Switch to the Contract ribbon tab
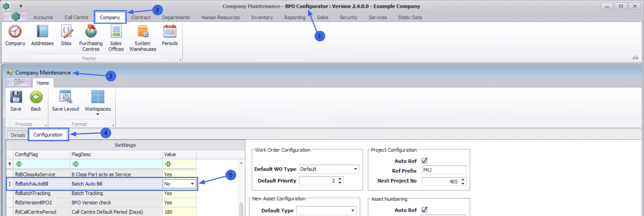 click(x=141, y=17)
